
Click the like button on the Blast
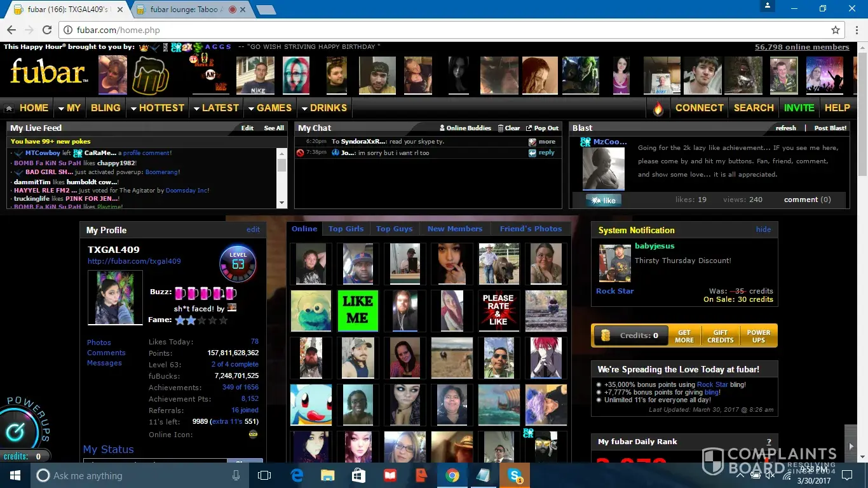tap(604, 200)
